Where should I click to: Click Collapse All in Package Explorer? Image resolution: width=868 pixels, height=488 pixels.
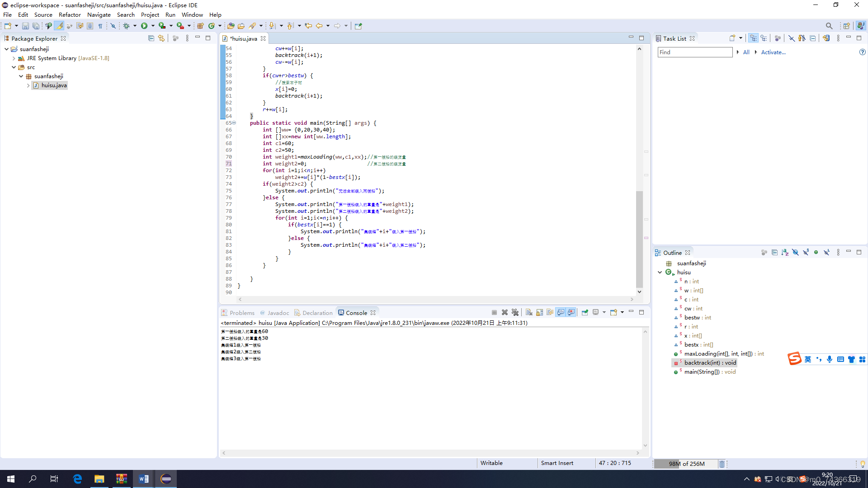coord(151,38)
